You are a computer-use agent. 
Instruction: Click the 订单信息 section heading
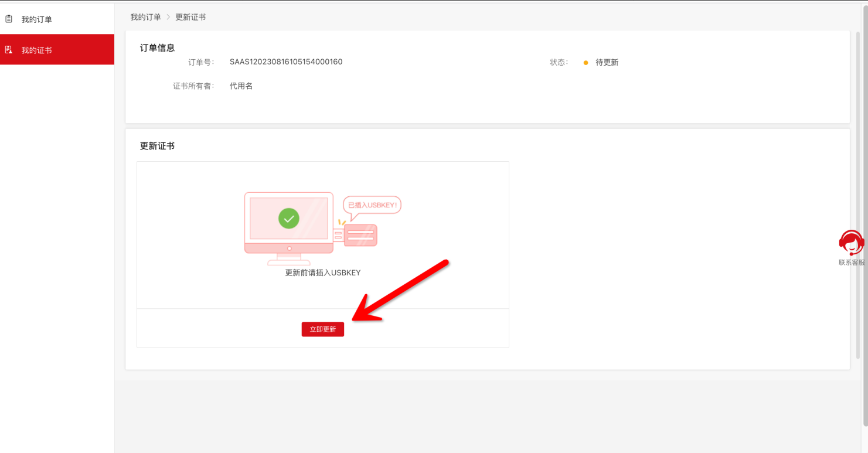[x=157, y=48]
